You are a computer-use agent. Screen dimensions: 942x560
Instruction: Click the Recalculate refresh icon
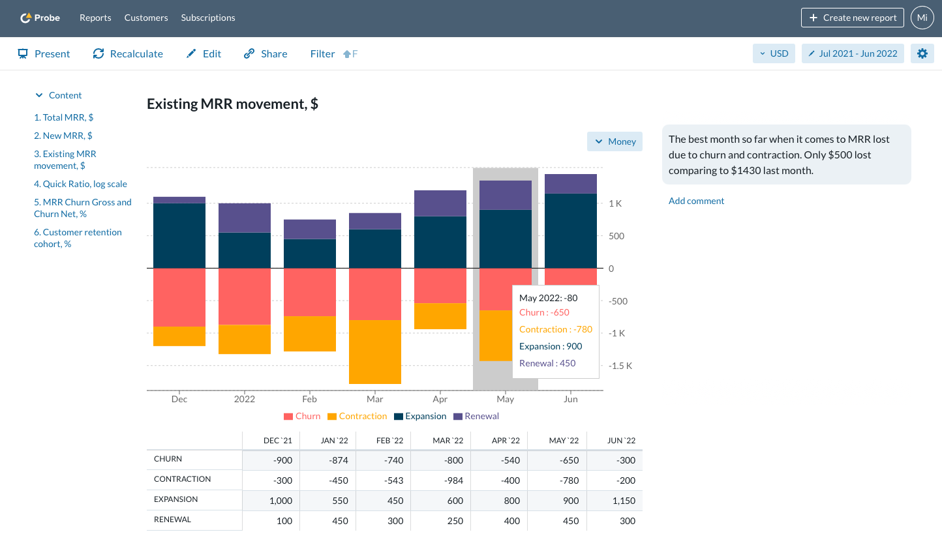[x=99, y=53]
